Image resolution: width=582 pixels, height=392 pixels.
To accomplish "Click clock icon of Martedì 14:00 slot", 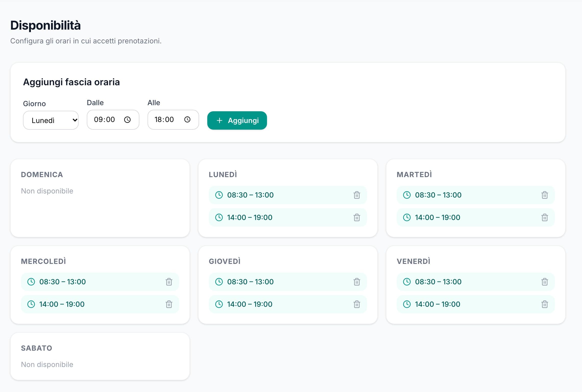I will pos(407,217).
